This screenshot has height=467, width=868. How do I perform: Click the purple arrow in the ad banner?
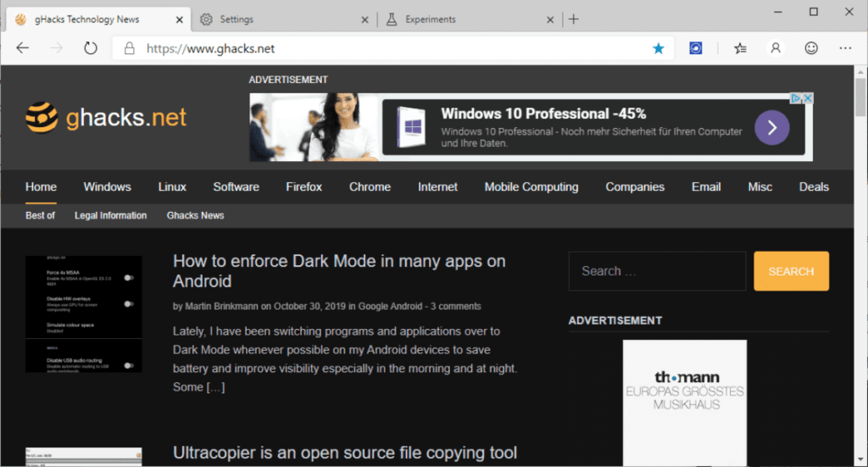point(771,128)
